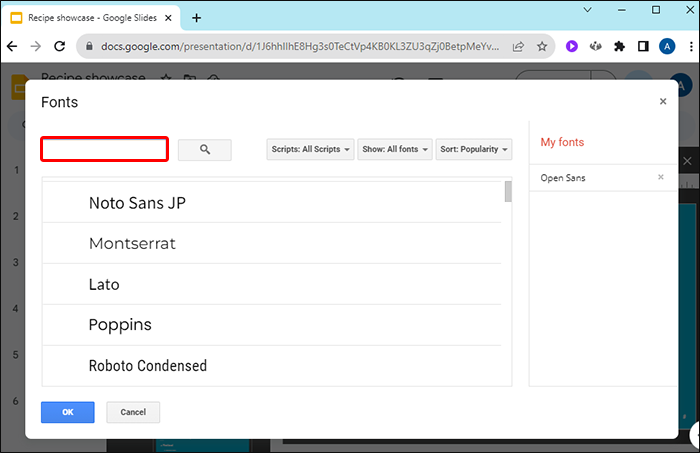Open a new browser tab

pos(196,18)
